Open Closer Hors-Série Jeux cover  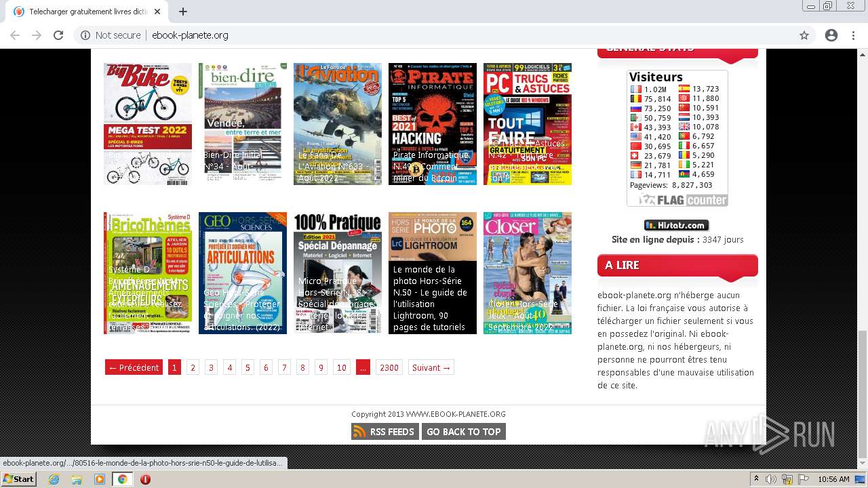coord(528,273)
